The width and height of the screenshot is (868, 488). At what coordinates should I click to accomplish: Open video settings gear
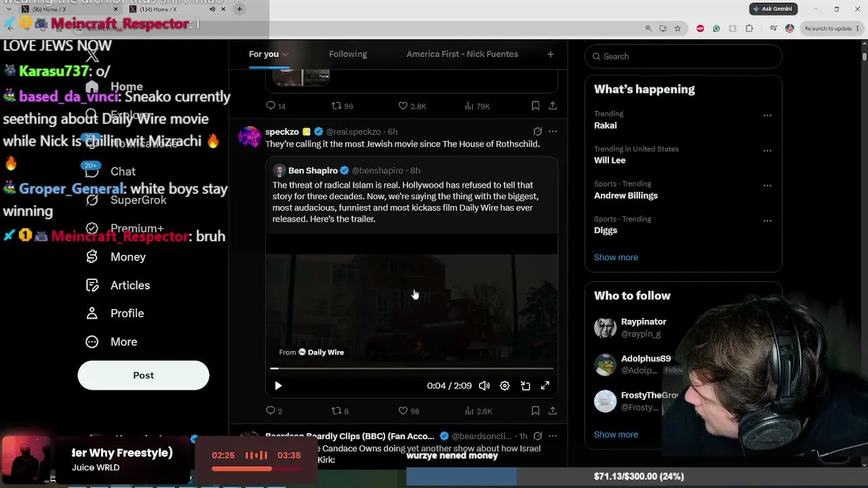click(x=505, y=386)
